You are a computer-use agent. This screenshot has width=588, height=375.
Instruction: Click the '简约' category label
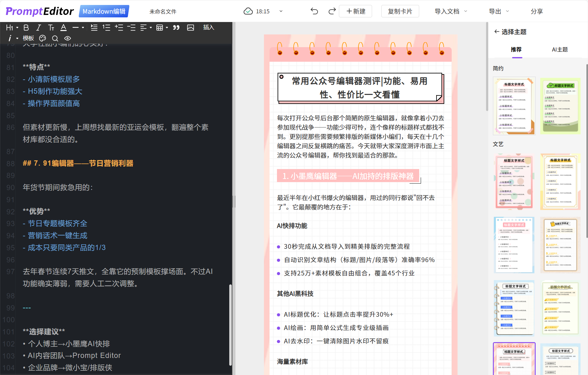[x=498, y=69]
